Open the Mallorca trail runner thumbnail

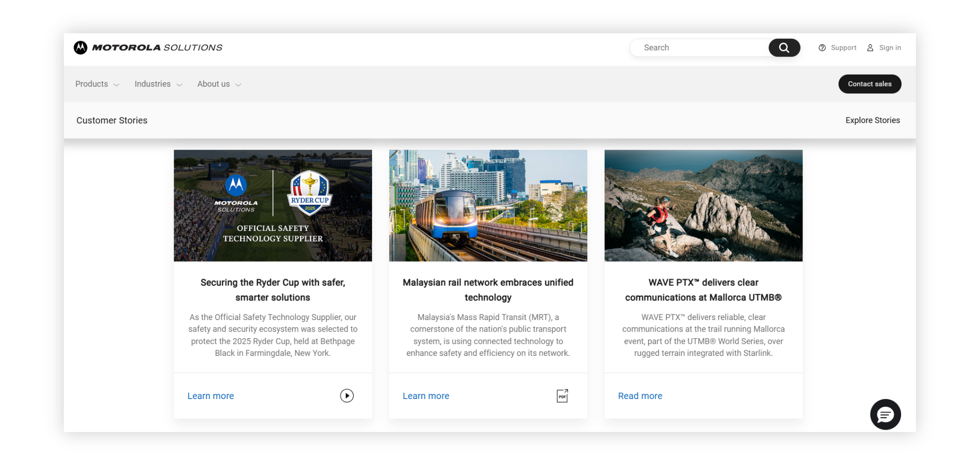tap(703, 206)
